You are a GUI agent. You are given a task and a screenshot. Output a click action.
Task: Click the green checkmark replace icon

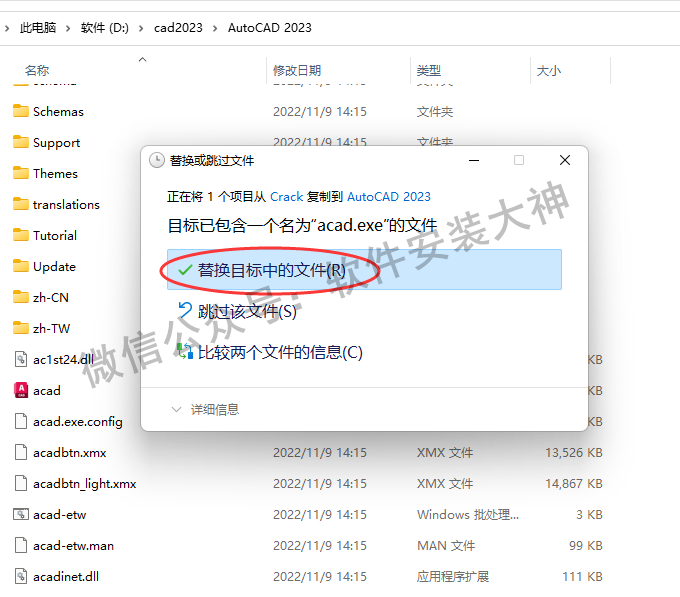coord(185,270)
